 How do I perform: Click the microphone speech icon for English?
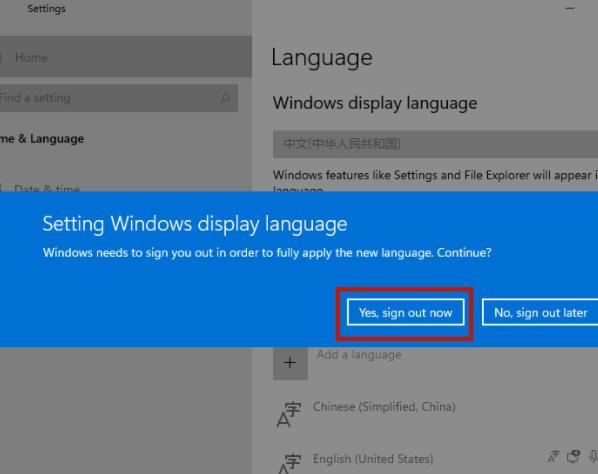coord(593,456)
